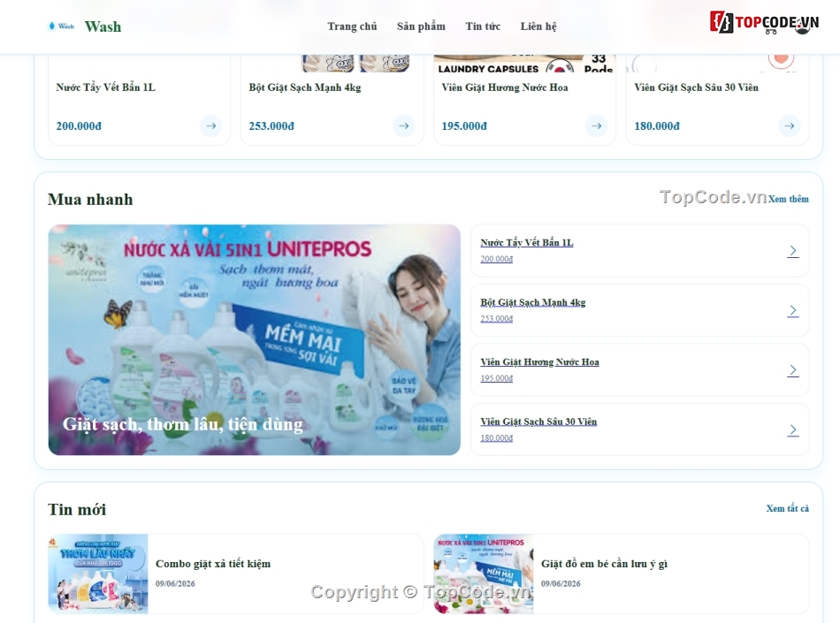Select the 253.000đ price on product card

[271, 126]
